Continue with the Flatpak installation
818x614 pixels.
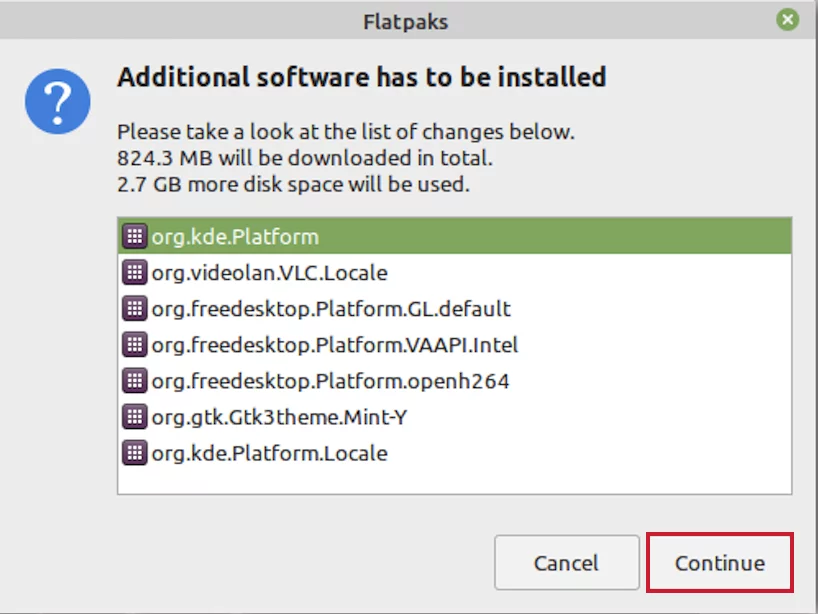[720, 562]
